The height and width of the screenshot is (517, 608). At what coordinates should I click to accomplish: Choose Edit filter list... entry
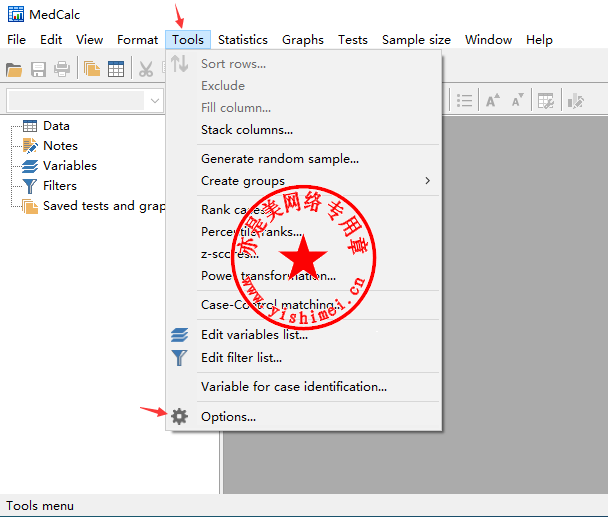[x=304, y=358]
